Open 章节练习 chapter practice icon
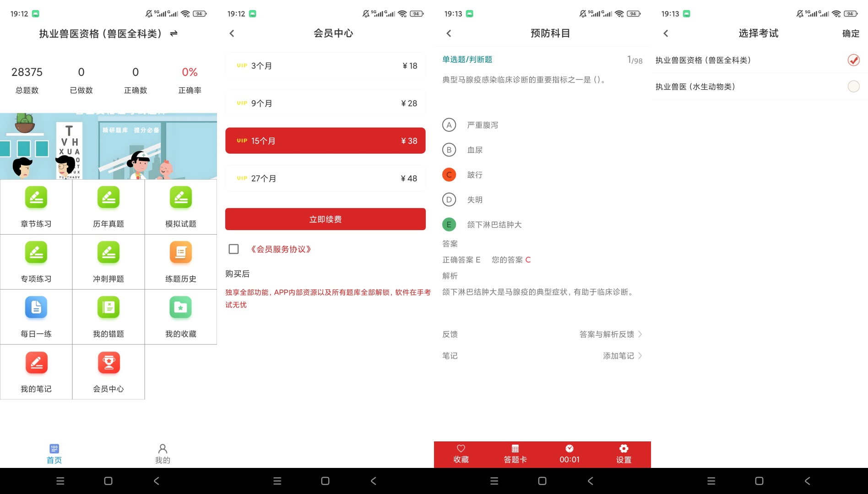 pyautogui.click(x=36, y=198)
